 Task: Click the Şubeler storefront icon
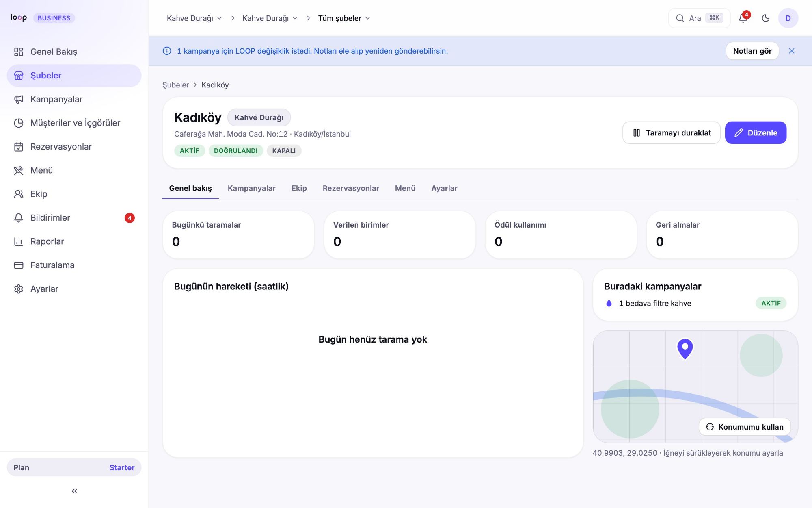tap(19, 76)
